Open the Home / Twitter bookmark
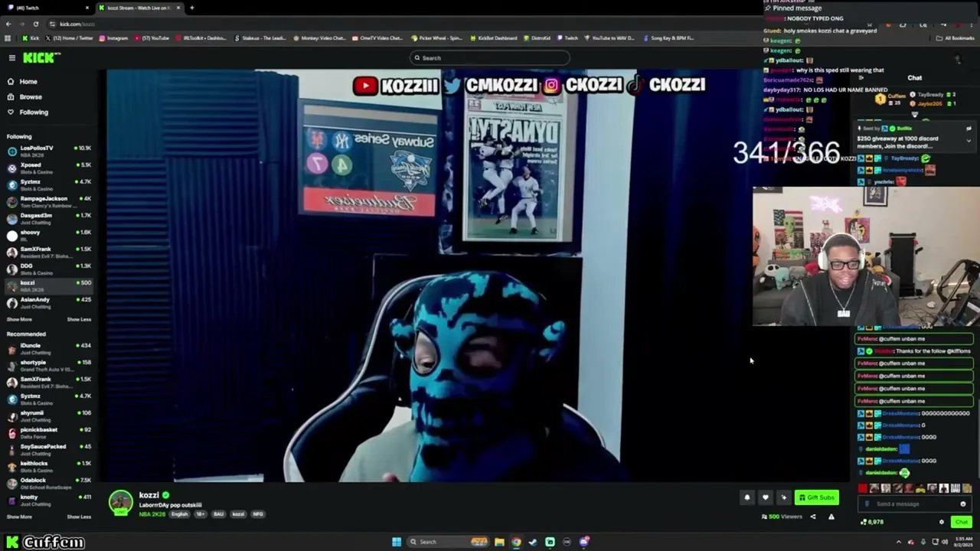This screenshot has width=980, height=551. [70, 38]
